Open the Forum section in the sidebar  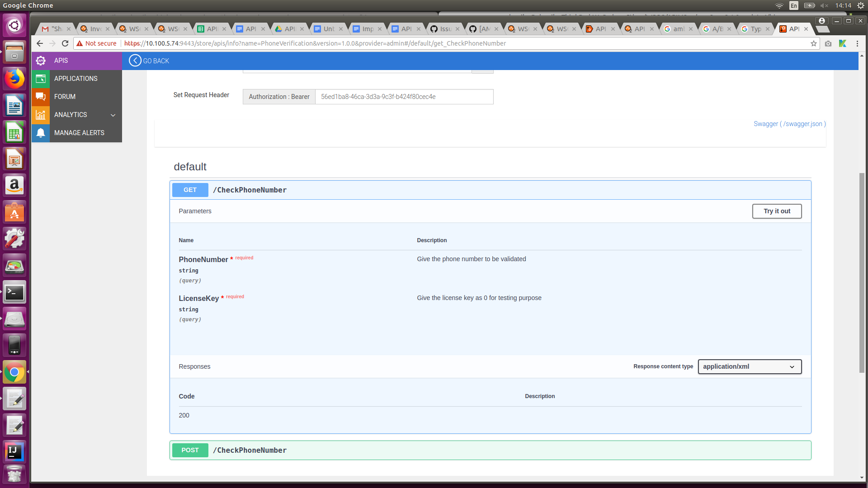(x=64, y=96)
